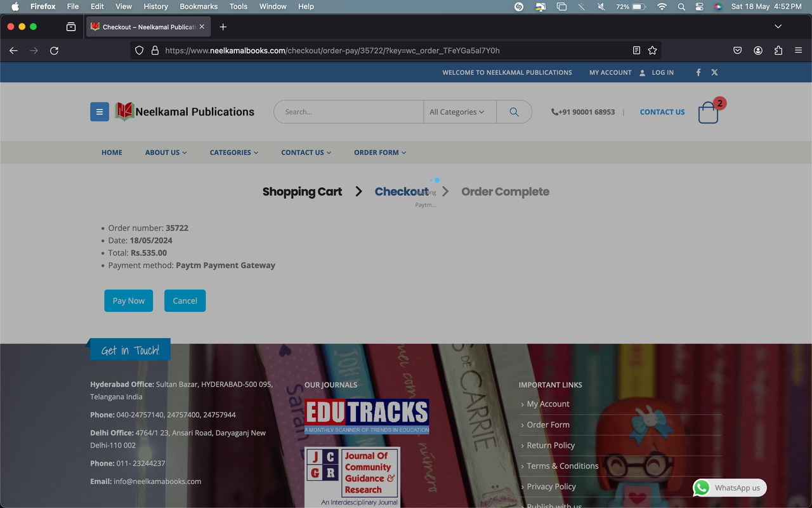Open the blue hamburger menu button
The image size is (812, 508).
99,112
